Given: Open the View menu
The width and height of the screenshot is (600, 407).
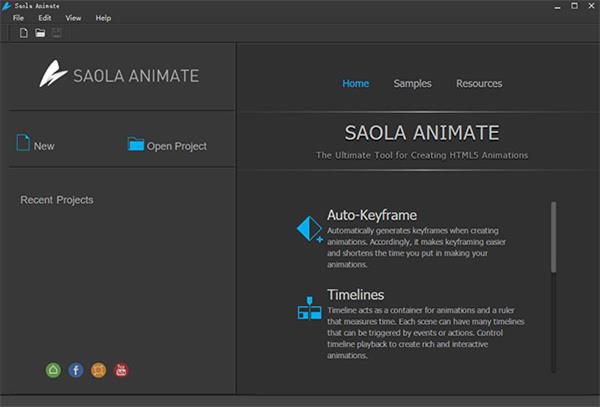Looking at the screenshot, I should (73, 18).
